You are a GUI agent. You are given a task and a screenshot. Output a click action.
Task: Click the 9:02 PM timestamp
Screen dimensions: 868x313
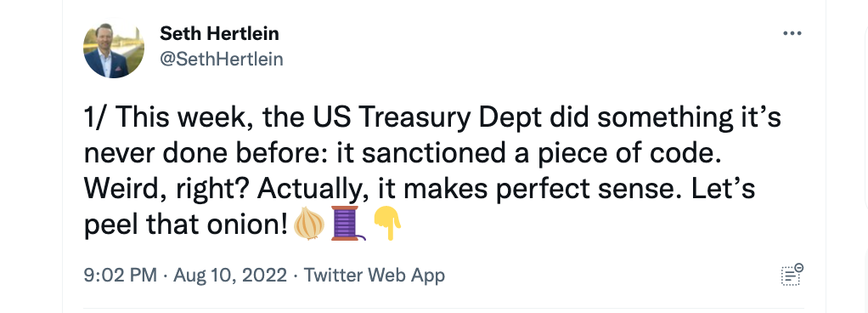click(120, 275)
